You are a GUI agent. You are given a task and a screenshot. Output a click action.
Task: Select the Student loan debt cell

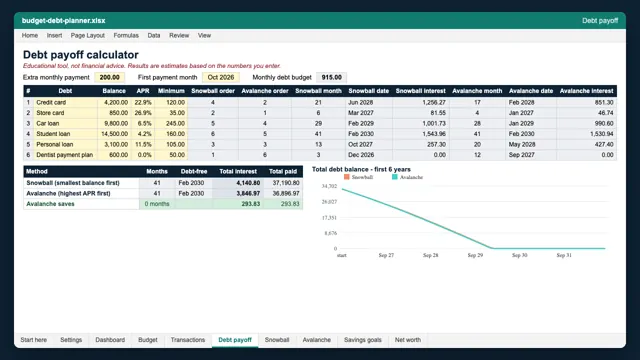(x=65, y=134)
